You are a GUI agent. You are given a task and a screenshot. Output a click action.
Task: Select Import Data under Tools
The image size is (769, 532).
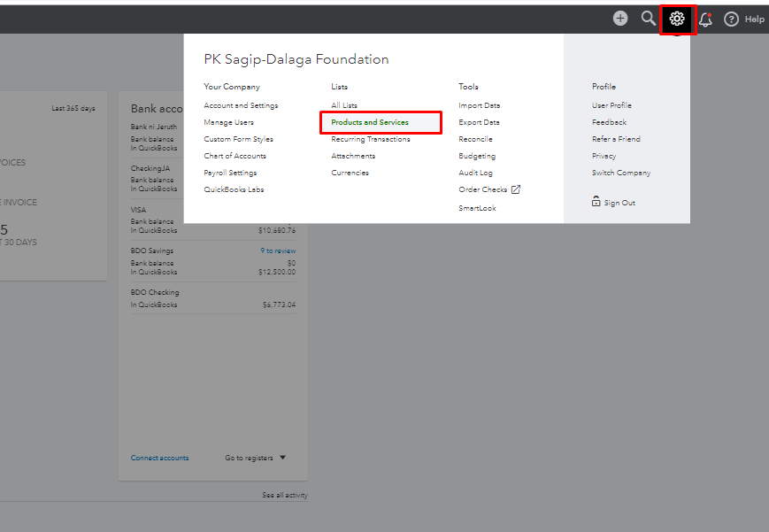(479, 105)
